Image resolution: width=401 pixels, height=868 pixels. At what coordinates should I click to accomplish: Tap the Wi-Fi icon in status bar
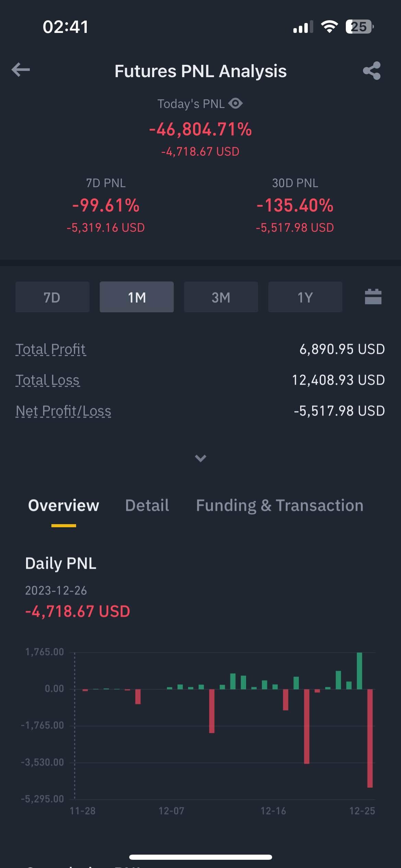tap(329, 27)
